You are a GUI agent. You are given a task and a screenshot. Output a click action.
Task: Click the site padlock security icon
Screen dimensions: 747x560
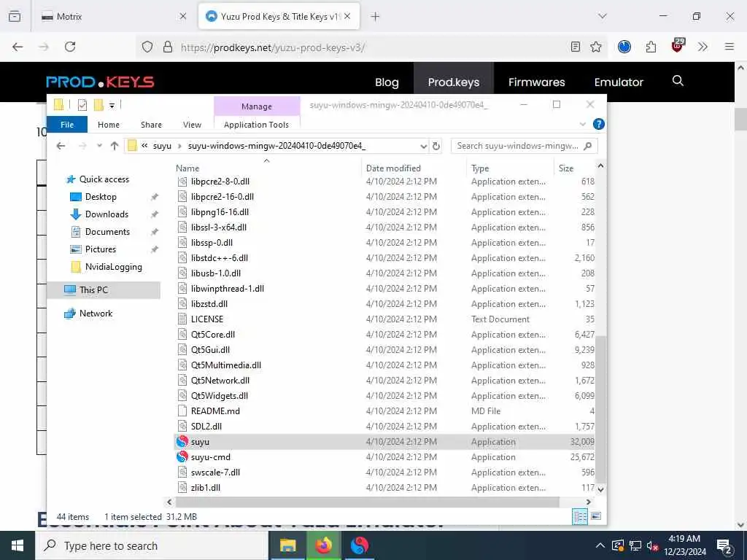click(168, 47)
